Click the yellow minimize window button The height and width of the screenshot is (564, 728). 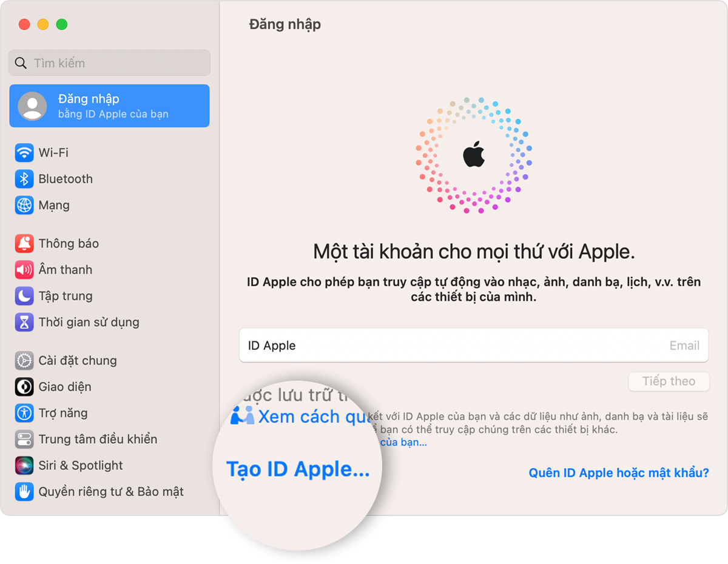point(43,25)
